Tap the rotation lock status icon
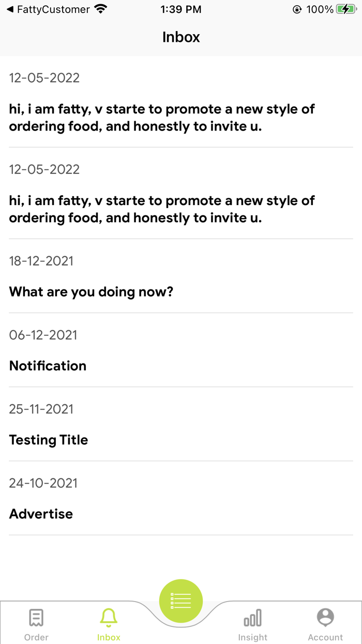 pyautogui.click(x=297, y=9)
